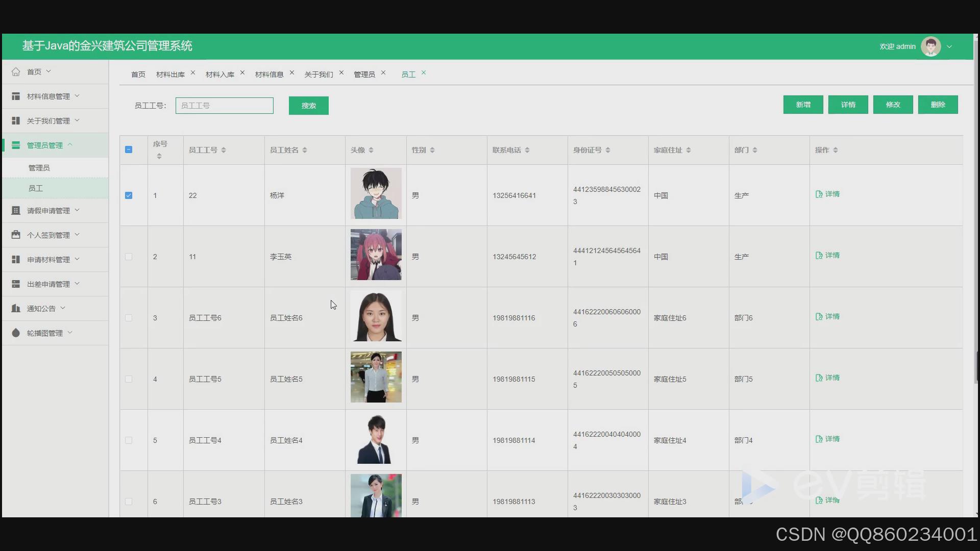Open the admin user dropdown arrow
980x551 pixels.
[x=949, y=46]
